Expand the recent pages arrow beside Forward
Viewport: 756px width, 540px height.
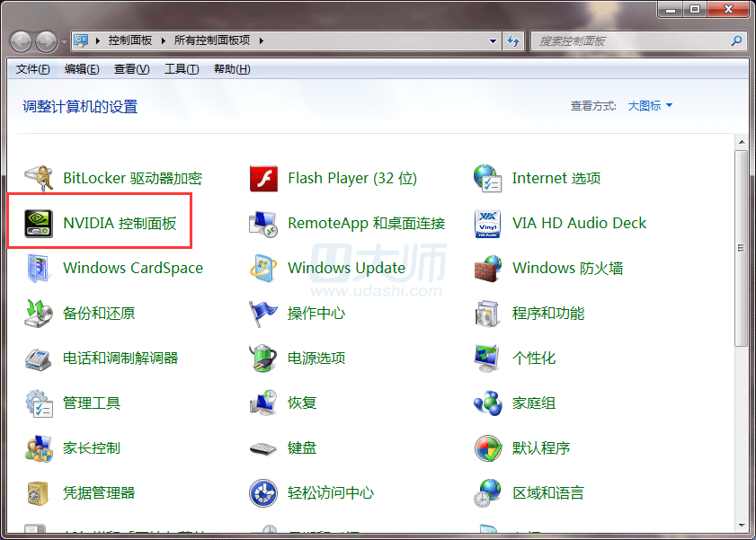64,41
